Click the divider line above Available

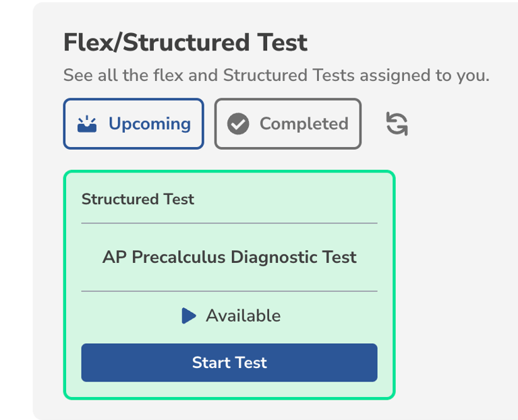pos(229,291)
